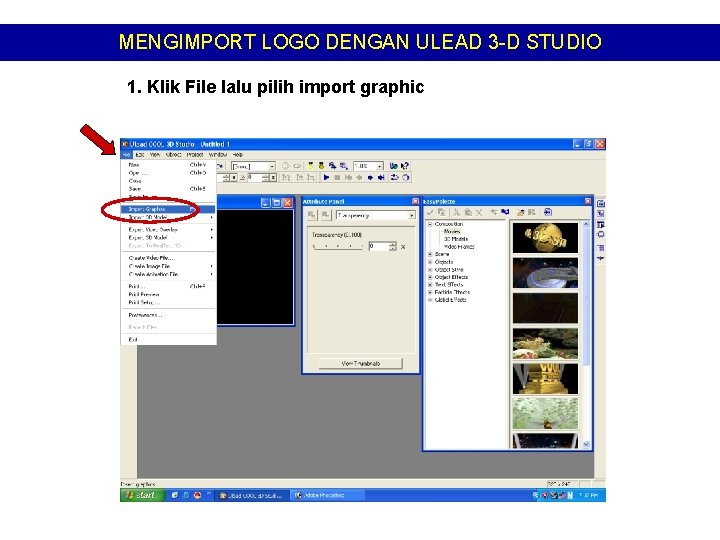Click the Stop animation button
The image size is (720, 540).
pyautogui.click(x=337, y=177)
